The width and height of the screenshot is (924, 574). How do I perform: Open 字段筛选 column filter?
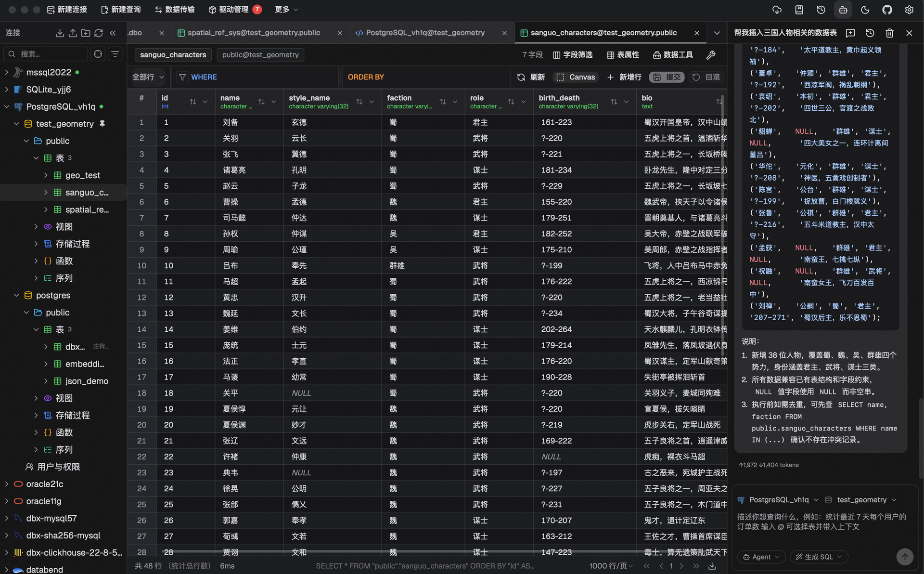pyautogui.click(x=573, y=55)
